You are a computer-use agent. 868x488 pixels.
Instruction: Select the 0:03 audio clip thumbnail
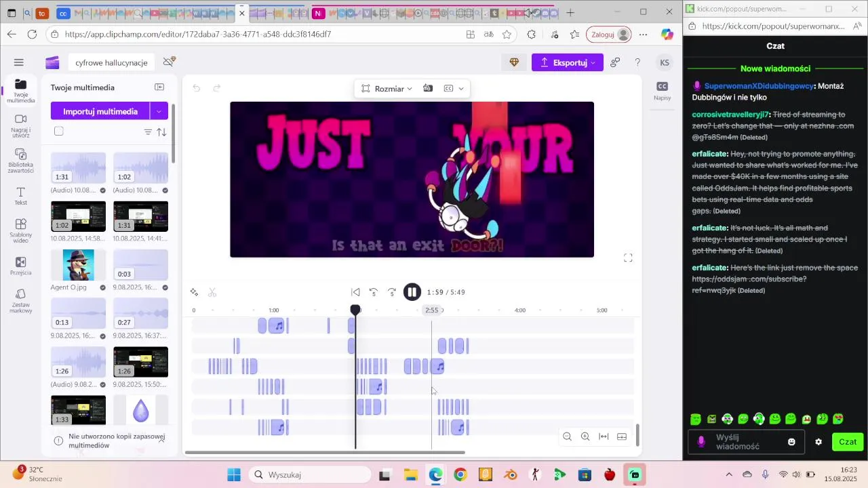(x=140, y=265)
